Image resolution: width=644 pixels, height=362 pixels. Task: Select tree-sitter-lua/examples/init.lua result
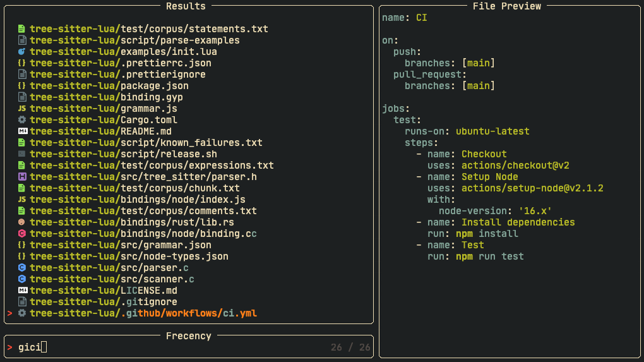[x=123, y=52]
